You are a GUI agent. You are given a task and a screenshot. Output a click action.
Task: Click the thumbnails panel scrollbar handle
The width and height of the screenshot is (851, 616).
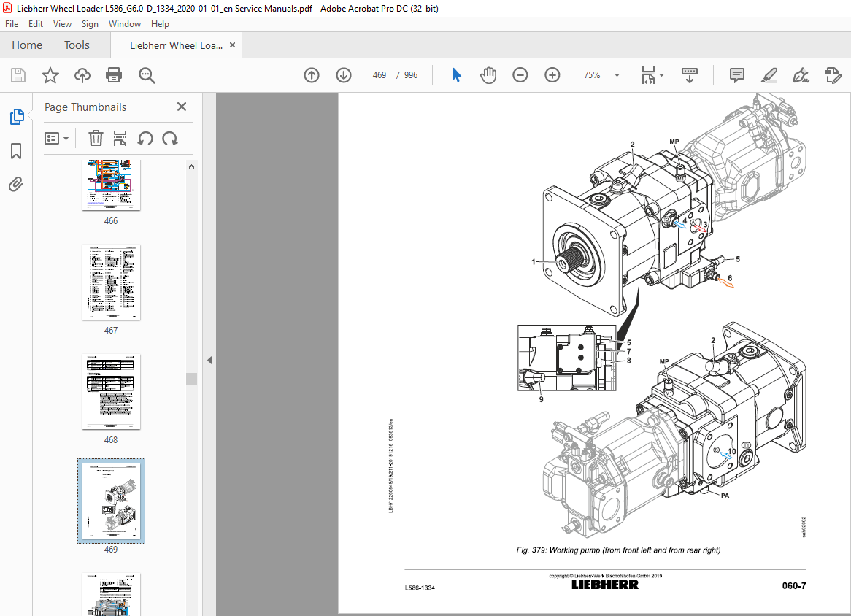191,379
